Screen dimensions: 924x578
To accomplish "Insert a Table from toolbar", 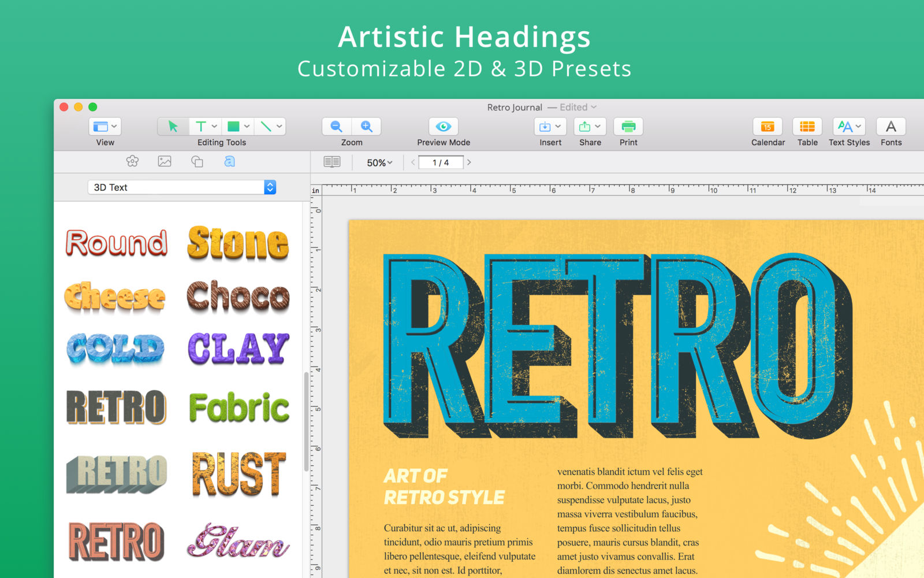I will [807, 127].
